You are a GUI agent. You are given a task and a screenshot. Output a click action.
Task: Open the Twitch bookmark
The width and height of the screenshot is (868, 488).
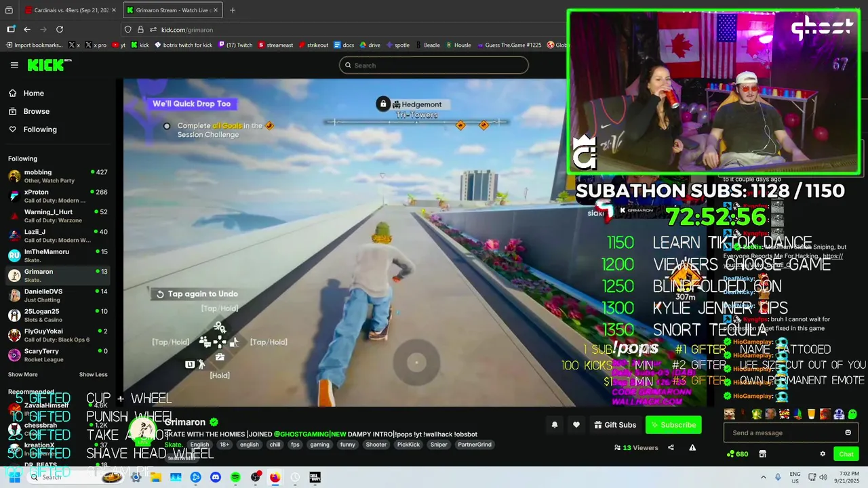click(x=235, y=45)
